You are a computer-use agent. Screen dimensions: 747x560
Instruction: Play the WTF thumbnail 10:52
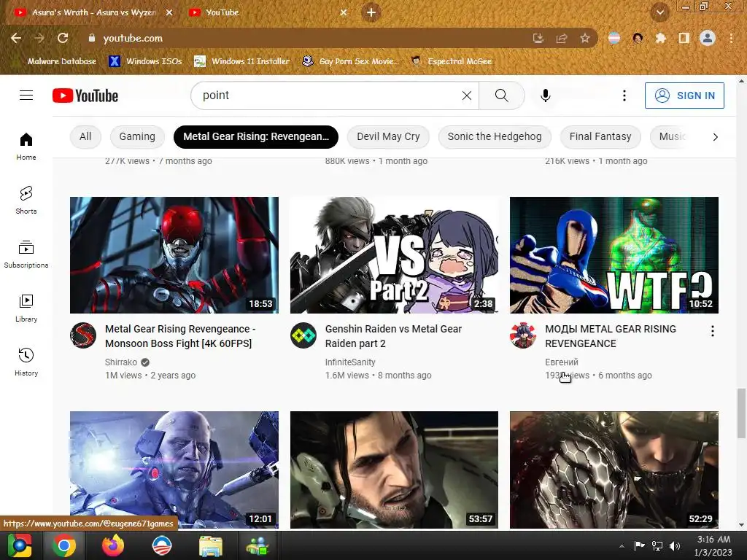pos(614,255)
